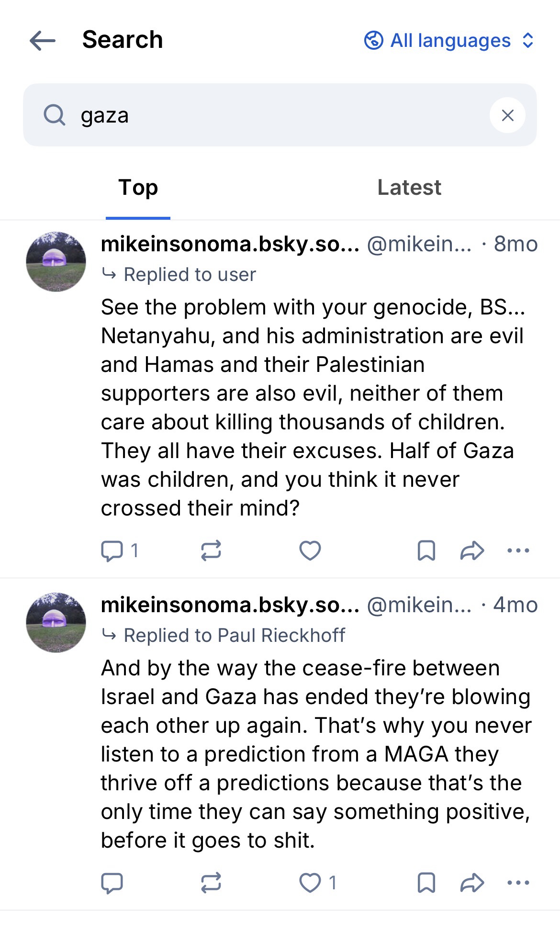The height and width of the screenshot is (930, 560).
Task: Share the cease-fire post
Action: coord(472,883)
